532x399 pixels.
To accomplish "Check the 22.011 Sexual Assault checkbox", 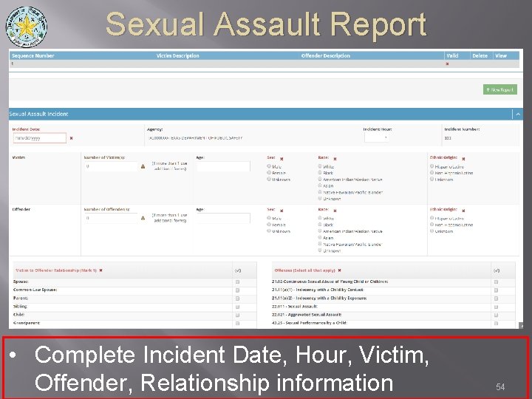I will coord(496,307).
